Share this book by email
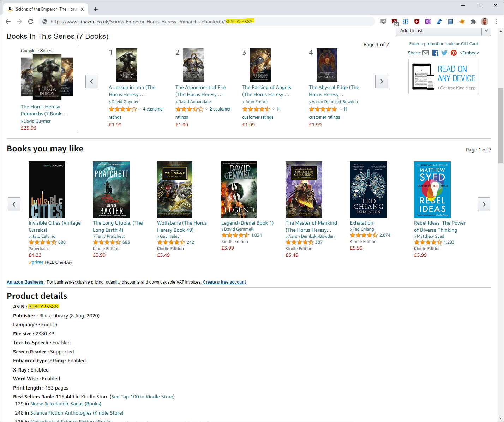This screenshot has width=504, height=422. tap(426, 53)
